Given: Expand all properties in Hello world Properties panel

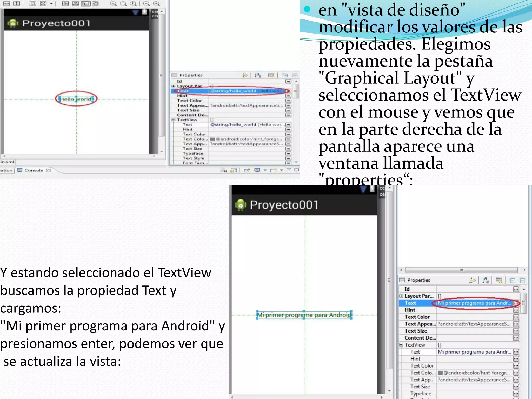Looking at the screenshot, I should [x=285, y=75].
